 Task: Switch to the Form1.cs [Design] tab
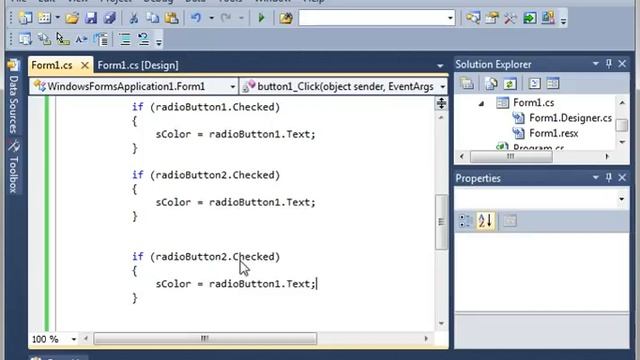(x=138, y=65)
